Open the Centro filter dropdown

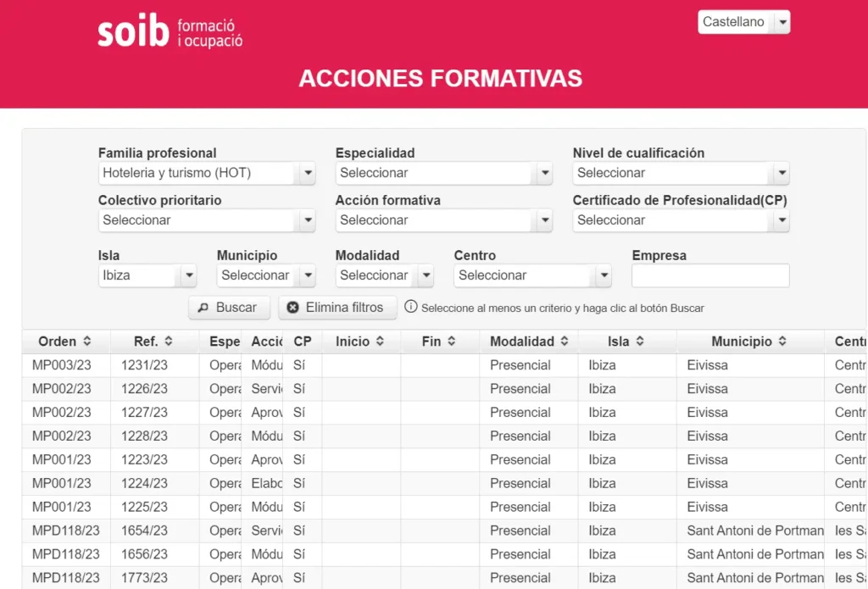pyautogui.click(x=603, y=275)
